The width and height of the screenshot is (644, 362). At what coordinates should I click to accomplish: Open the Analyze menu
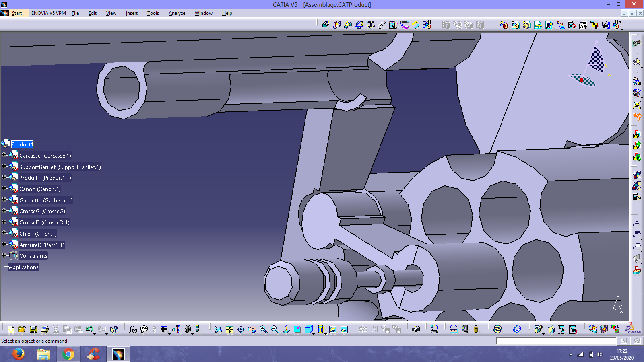pos(177,13)
